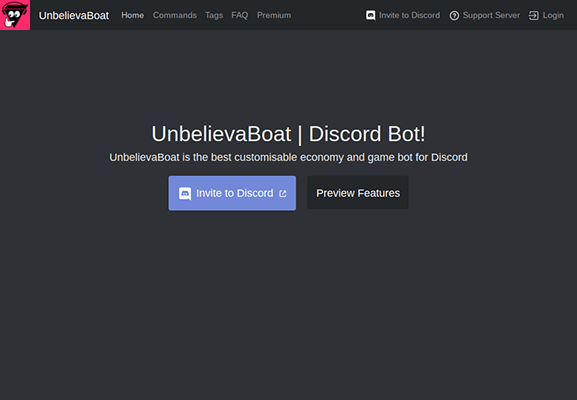Click the Login link text

553,15
